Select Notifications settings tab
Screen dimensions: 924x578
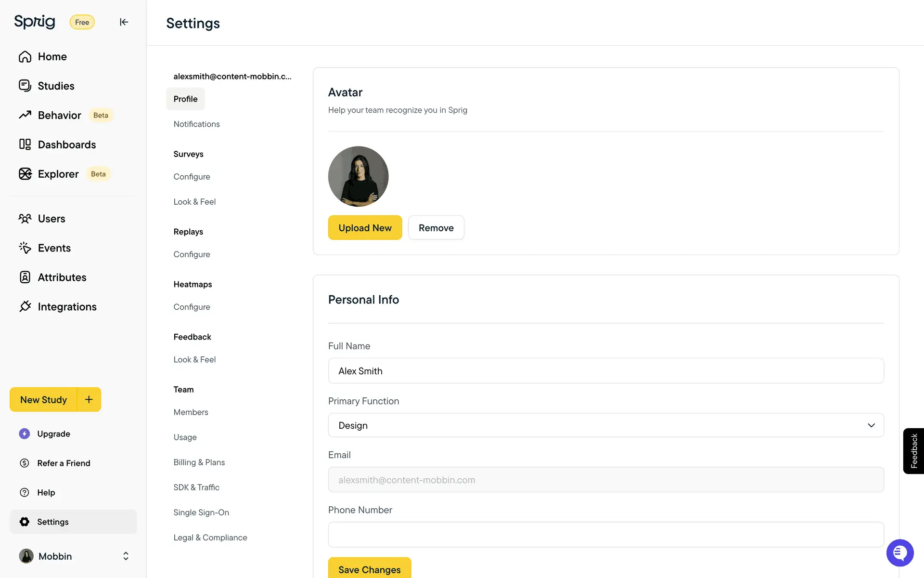coord(196,124)
